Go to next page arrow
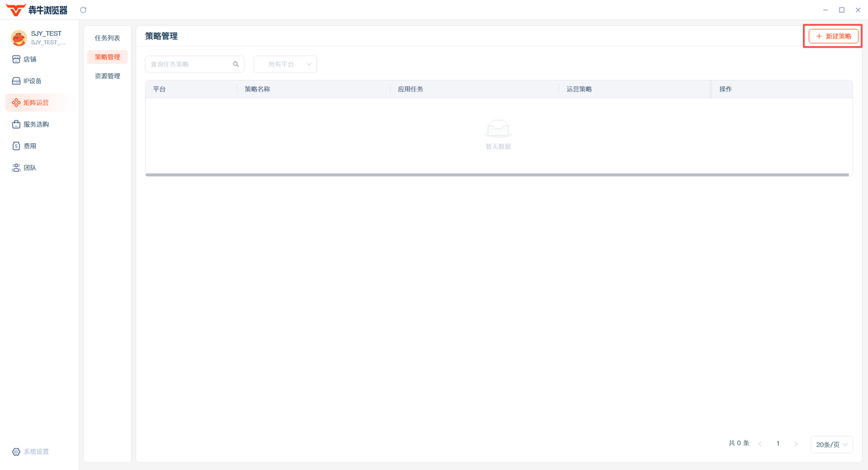The width and height of the screenshot is (868, 470). [x=796, y=444]
